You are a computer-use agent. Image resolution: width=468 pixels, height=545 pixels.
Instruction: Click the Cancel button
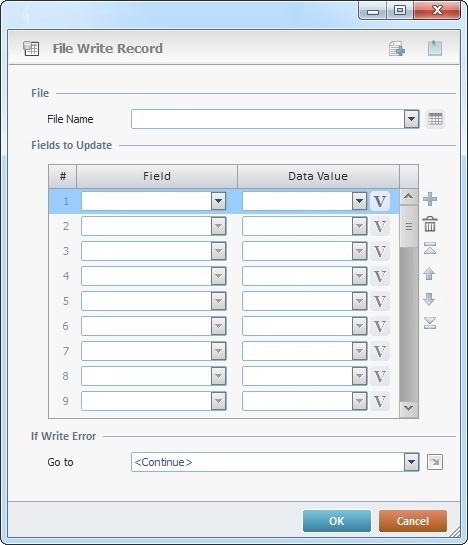(413, 521)
